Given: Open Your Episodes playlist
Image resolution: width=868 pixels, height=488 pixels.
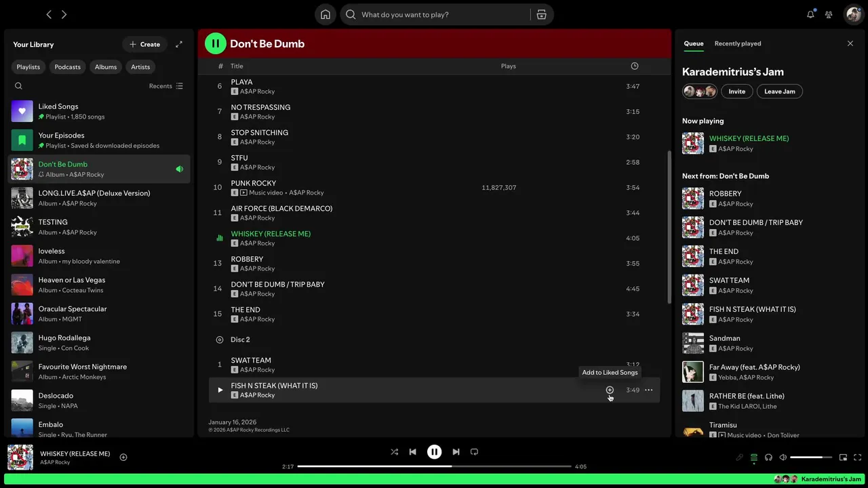Looking at the screenshot, I should [x=99, y=140].
